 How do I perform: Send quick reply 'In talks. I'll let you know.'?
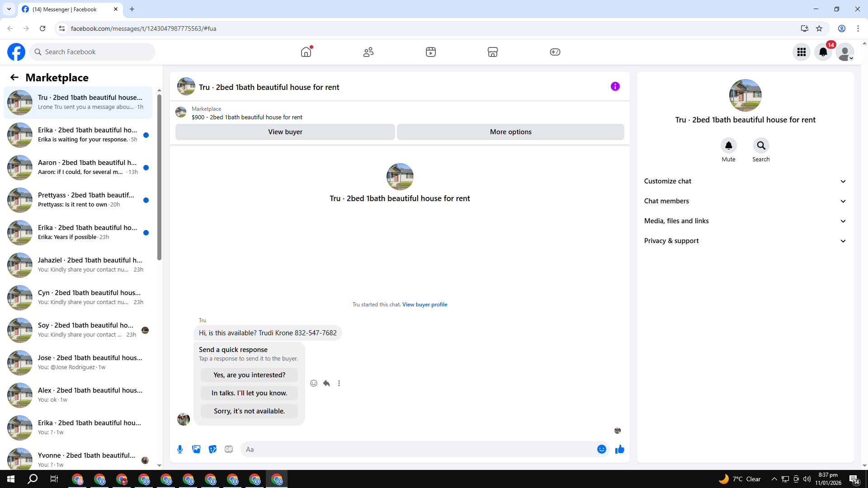click(x=250, y=393)
